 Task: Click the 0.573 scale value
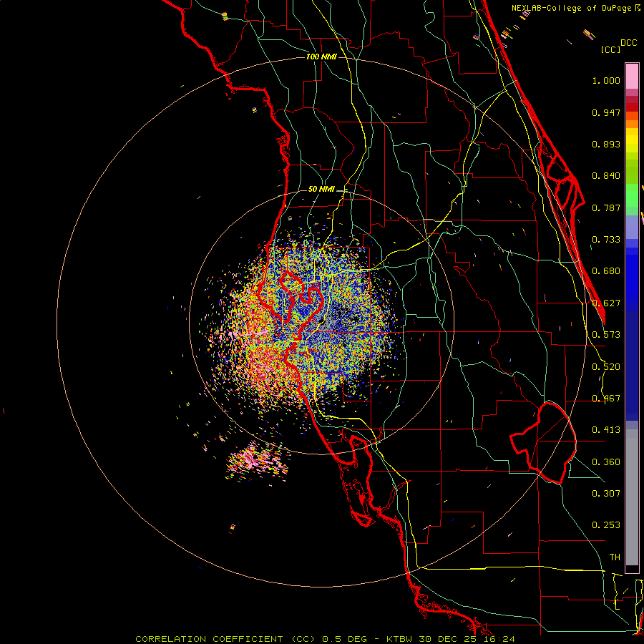tap(606, 335)
